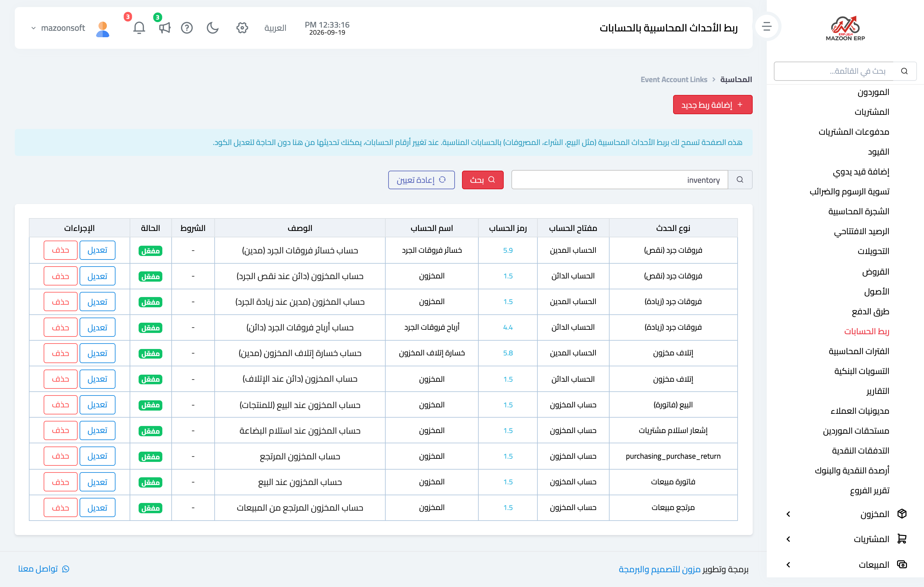Click the red بحث search button
This screenshot has height=587, width=924.
coord(482,180)
